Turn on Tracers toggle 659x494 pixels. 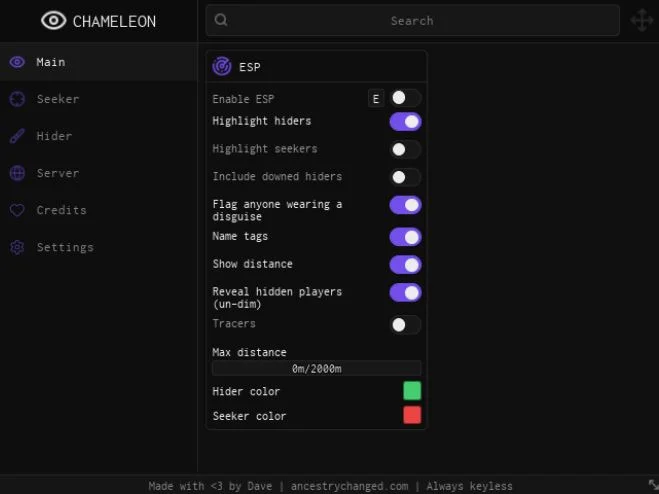click(x=405, y=325)
